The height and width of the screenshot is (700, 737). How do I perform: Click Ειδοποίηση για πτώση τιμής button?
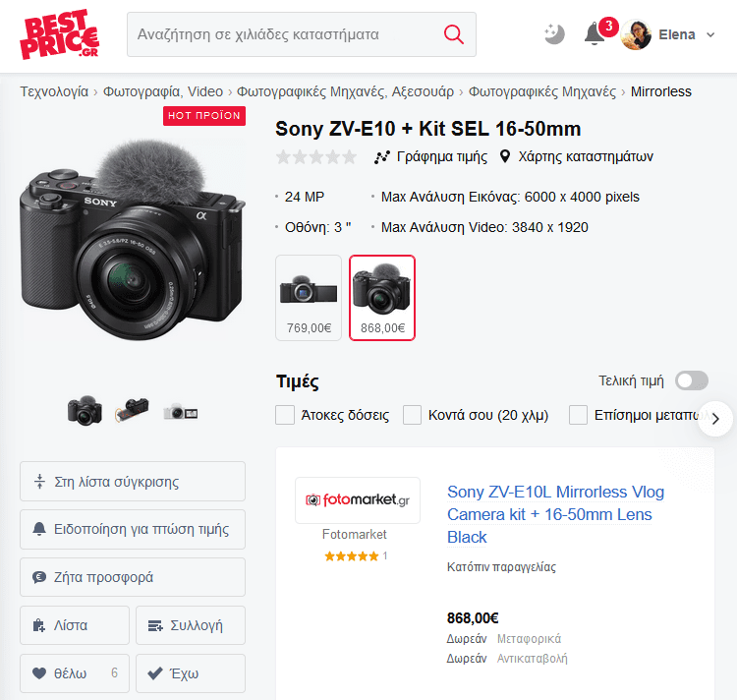coord(133,529)
